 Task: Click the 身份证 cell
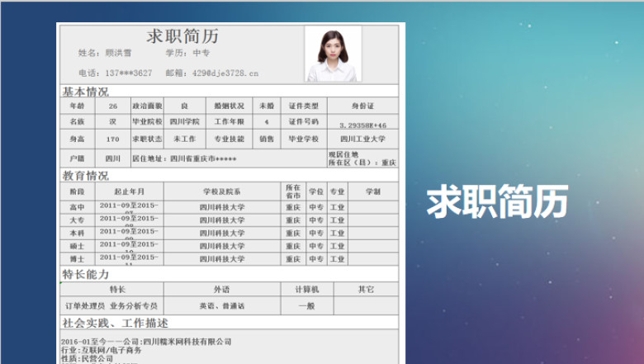[362, 106]
